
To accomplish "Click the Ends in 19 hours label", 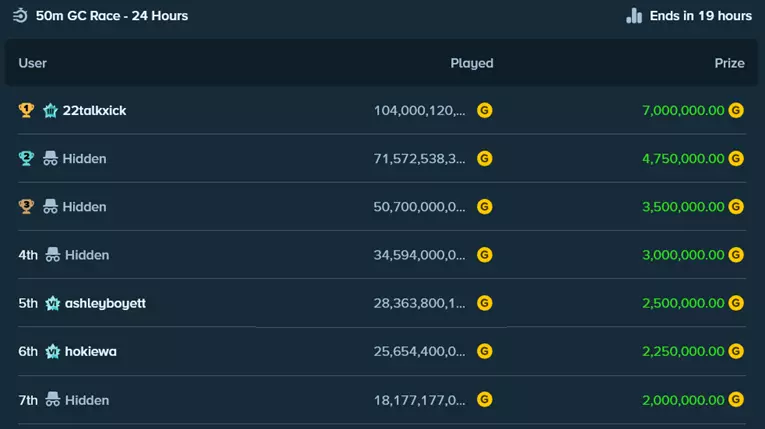I will point(701,16).
